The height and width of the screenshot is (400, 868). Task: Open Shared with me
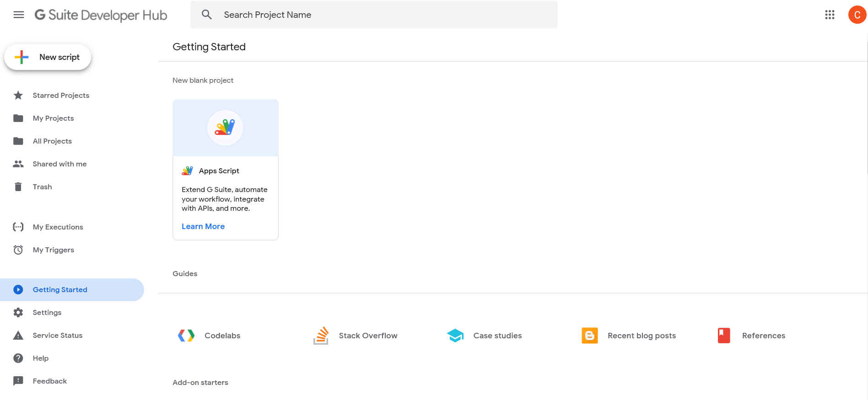59,164
